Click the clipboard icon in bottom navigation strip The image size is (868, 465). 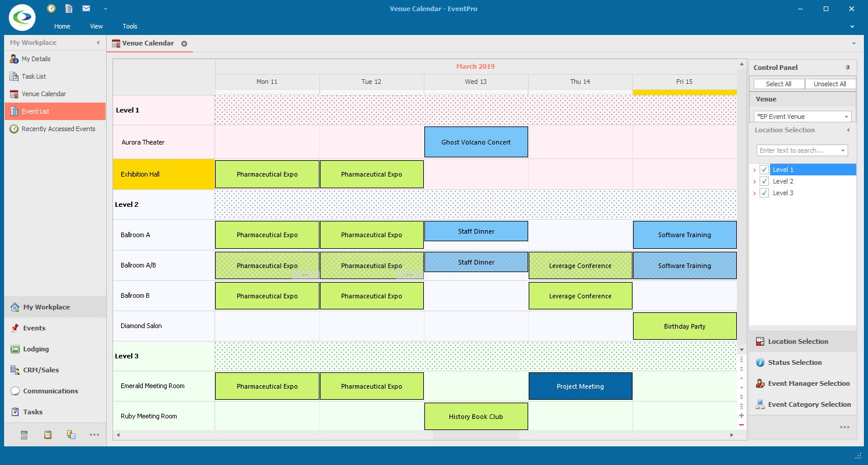tap(48, 435)
